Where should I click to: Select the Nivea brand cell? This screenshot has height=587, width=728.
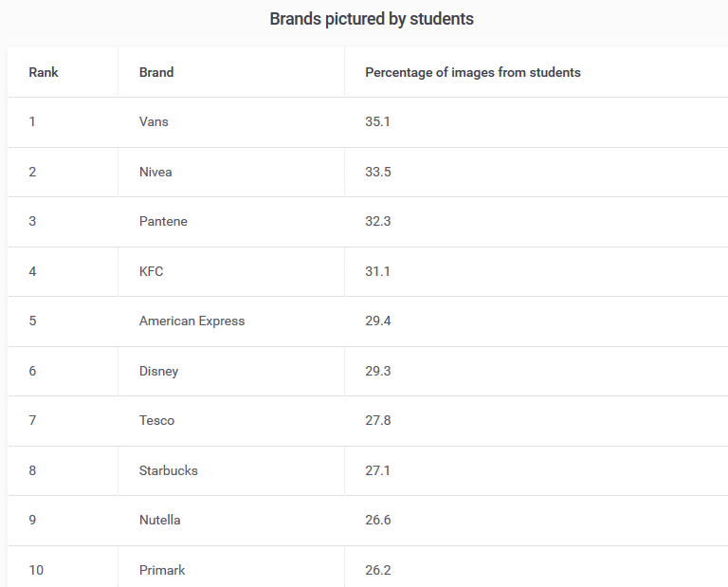155,172
